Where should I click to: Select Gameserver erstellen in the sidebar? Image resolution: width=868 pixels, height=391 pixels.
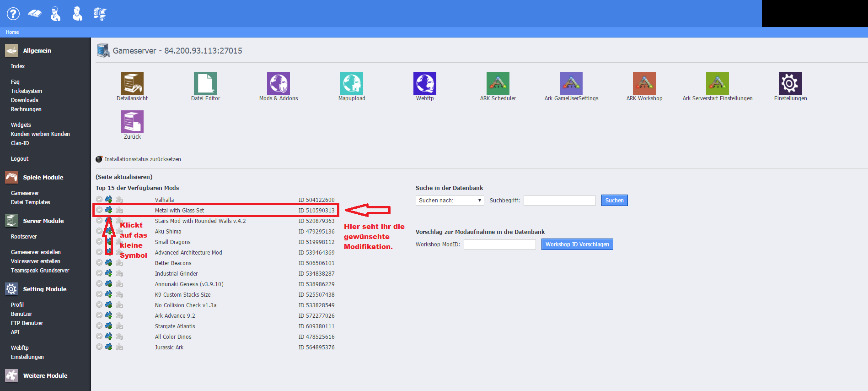pyautogui.click(x=36, y=252)
